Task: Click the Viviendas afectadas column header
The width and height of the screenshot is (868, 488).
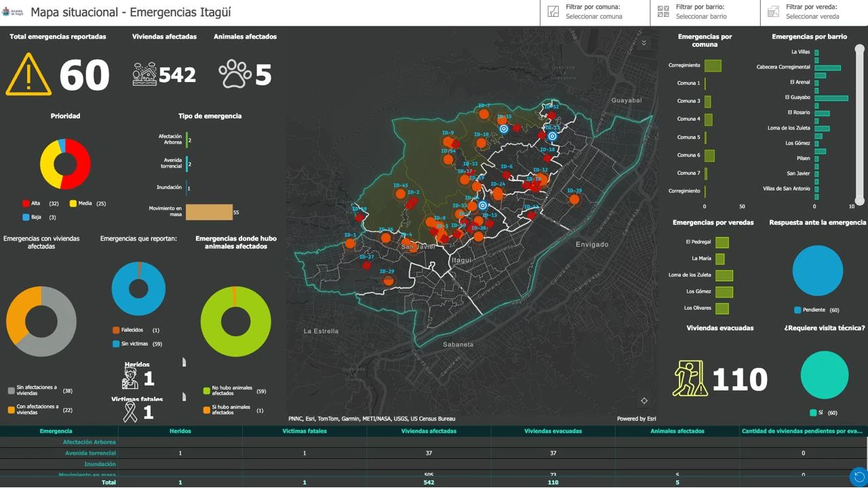Action: (429, 431)
